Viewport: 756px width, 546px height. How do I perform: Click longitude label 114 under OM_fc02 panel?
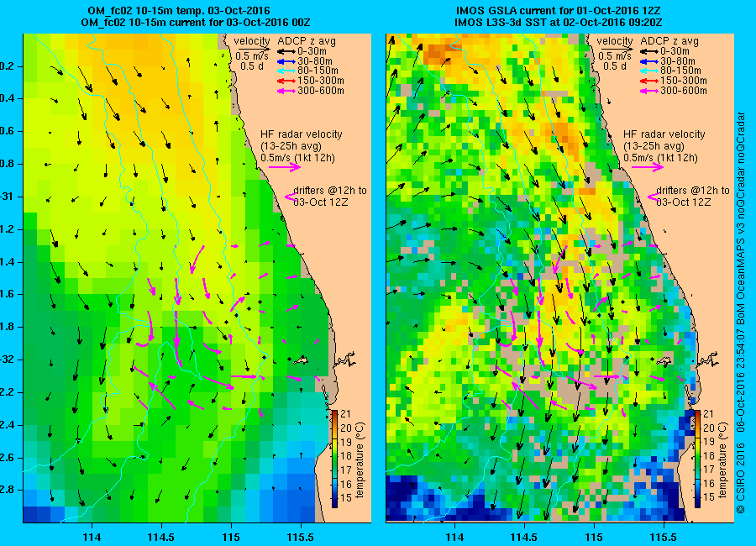click(92, 537)
